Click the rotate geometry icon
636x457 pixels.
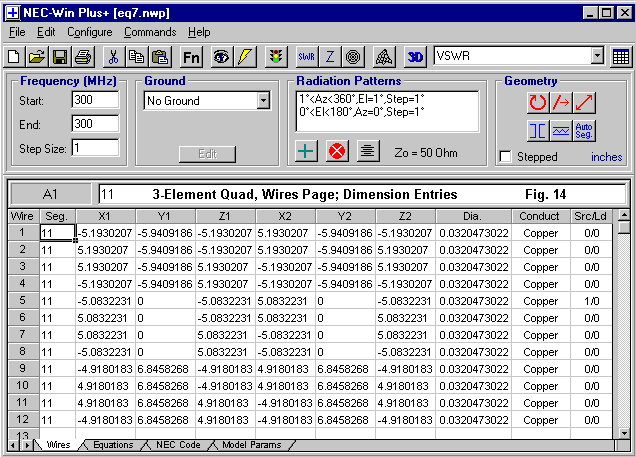(x=537, y=102)
